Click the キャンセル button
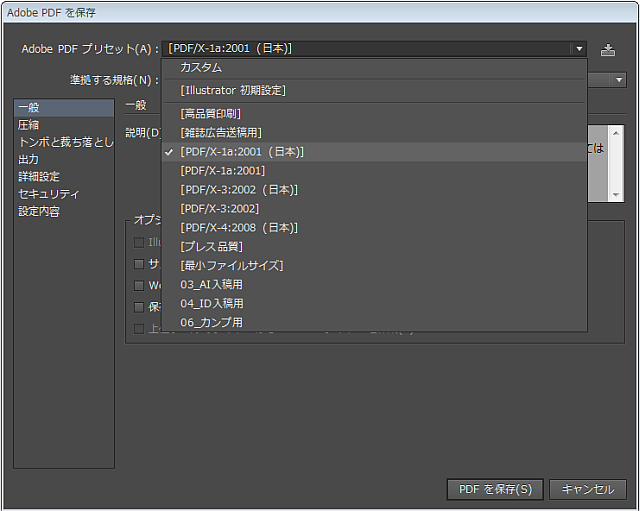 tap(587, 489)
